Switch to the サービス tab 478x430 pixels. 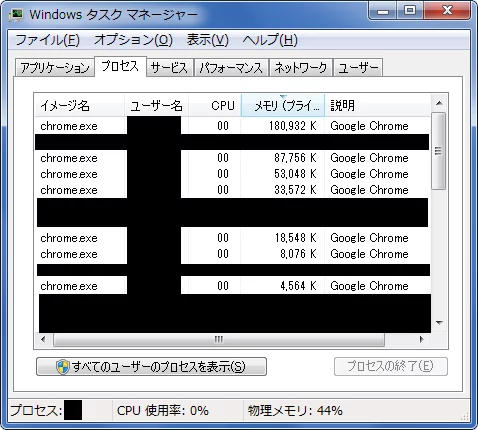tap(169, 68)
